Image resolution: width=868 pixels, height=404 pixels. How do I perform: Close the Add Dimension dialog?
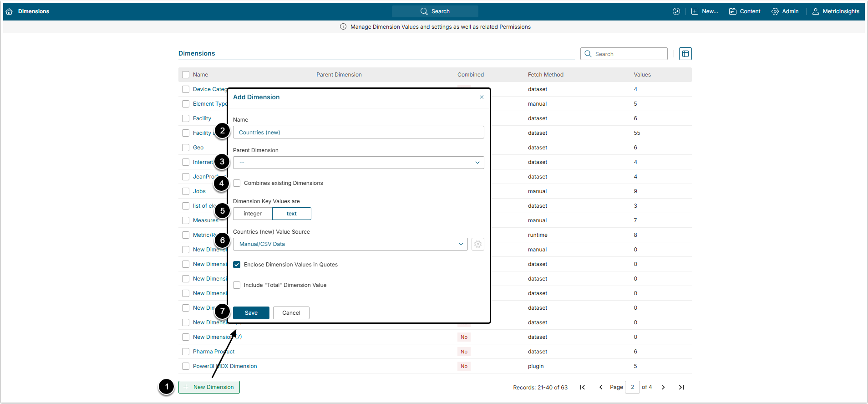(x=482, y=97)
